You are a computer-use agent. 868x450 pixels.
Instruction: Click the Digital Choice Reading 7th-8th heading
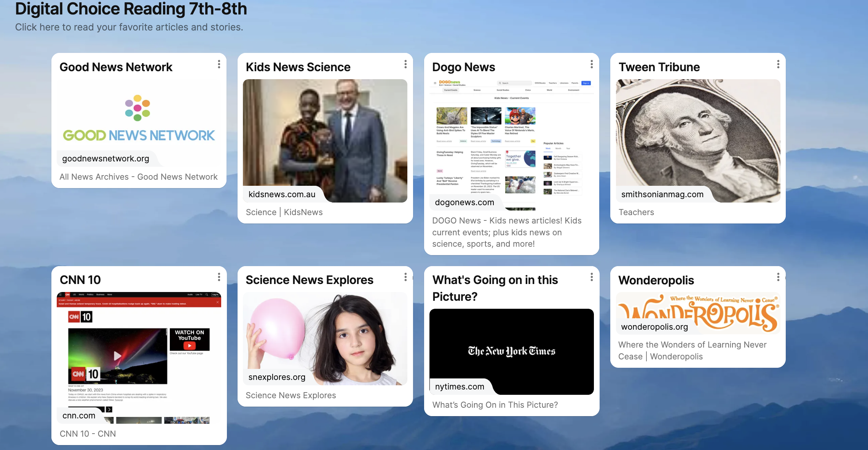131,9
